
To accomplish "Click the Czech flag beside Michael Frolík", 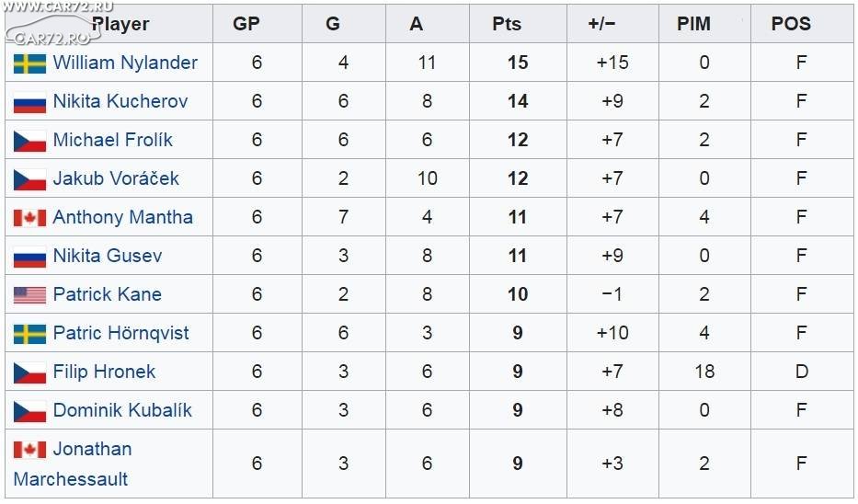I will (29, 142).
